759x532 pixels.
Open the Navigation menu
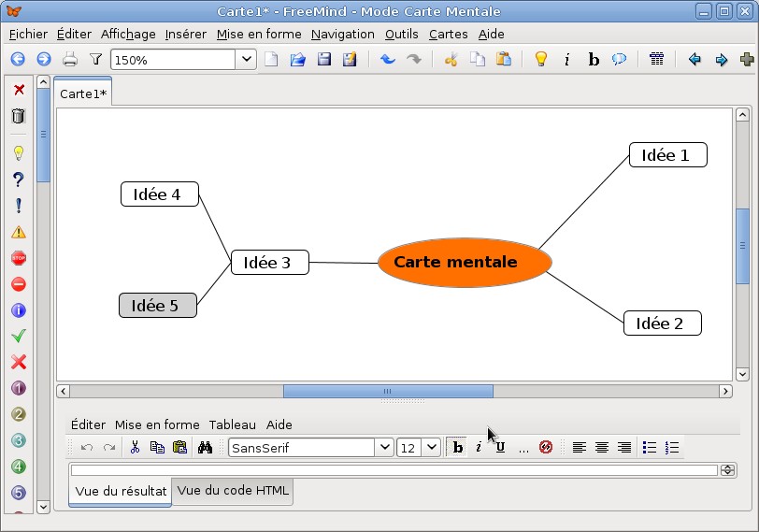click(x=342, y=34)
